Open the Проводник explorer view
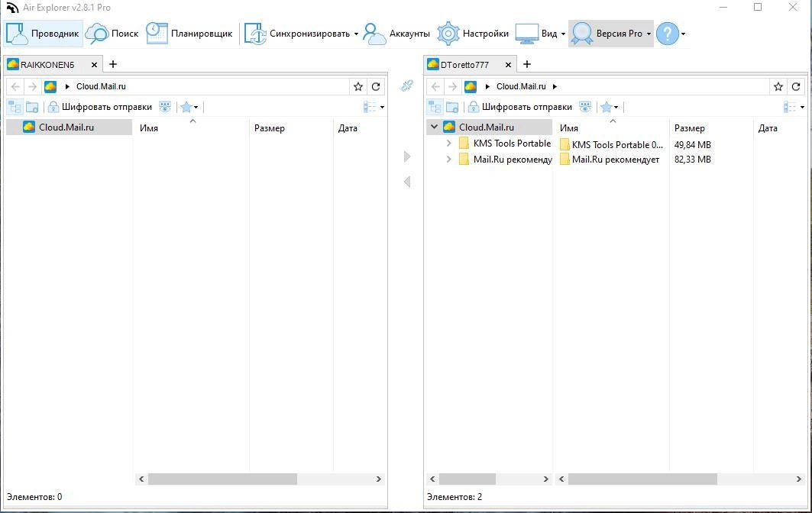 [43, 34]
